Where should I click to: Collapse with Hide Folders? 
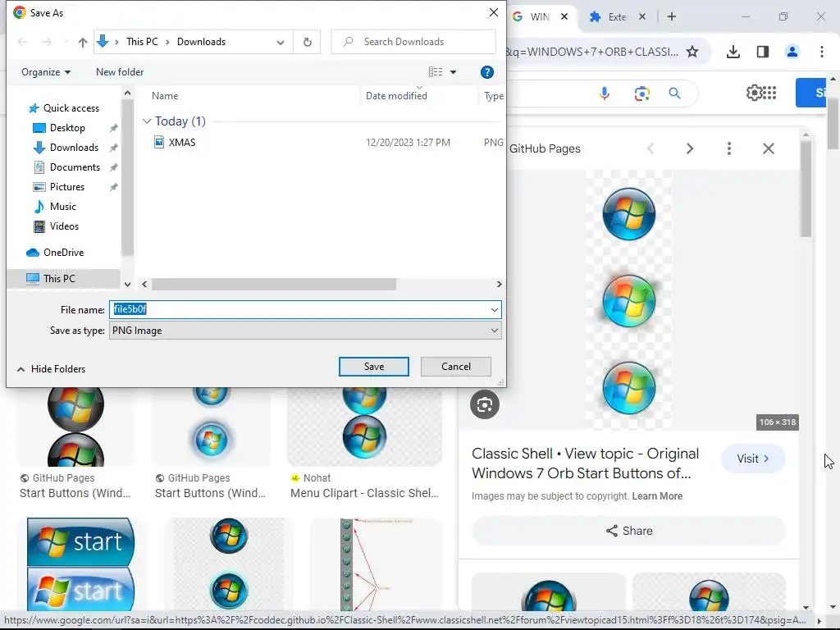tap(52, 369)
